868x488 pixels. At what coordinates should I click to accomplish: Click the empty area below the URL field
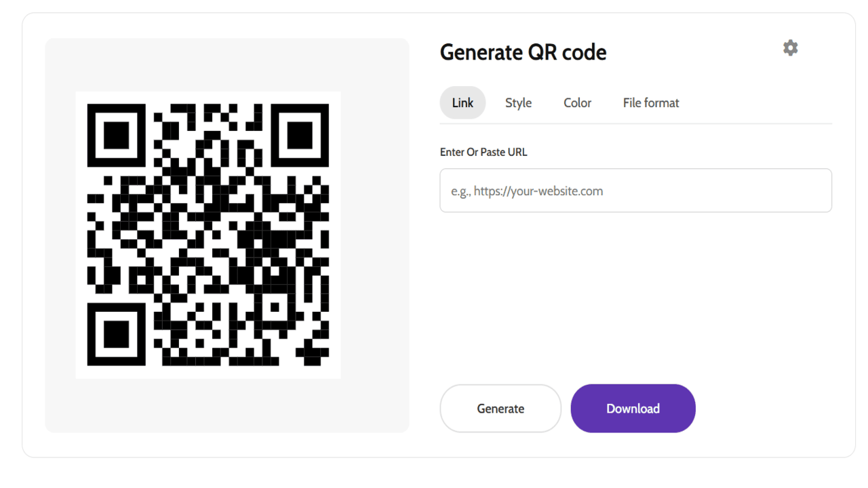(x=635, y=291)
